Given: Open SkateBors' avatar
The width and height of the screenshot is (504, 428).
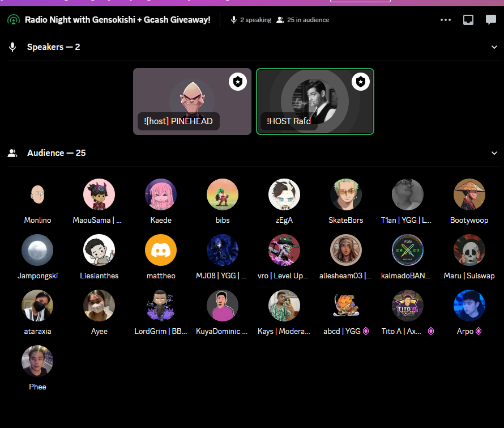Looking at the screenshot, I should pos(346,194).
